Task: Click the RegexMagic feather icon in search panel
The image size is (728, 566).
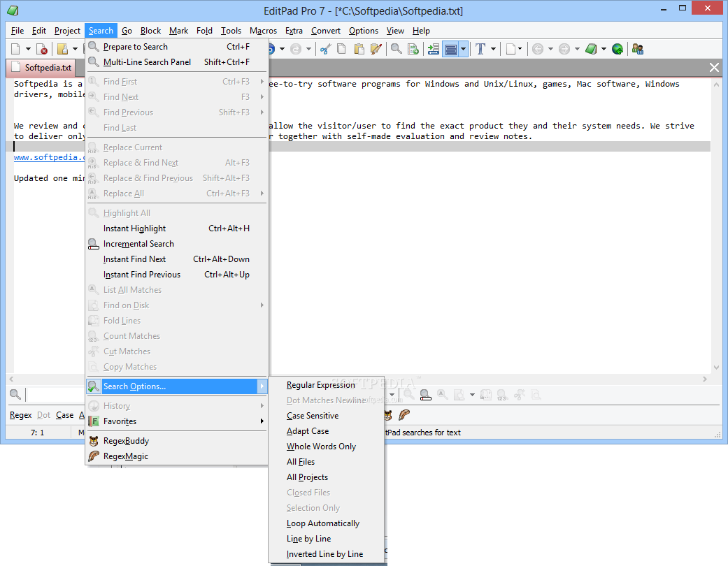Action: click(404, 415)
